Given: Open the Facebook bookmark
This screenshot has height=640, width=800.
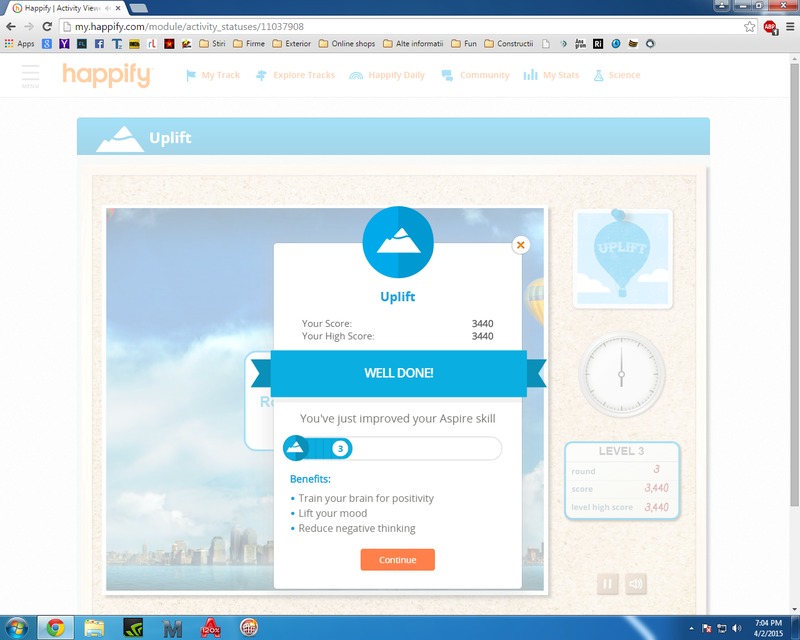Looking at the screenshot, I should 99,44.
